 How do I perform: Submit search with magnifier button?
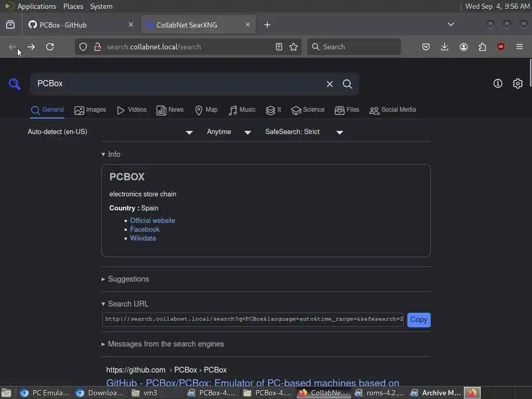[x=347, y=84]
